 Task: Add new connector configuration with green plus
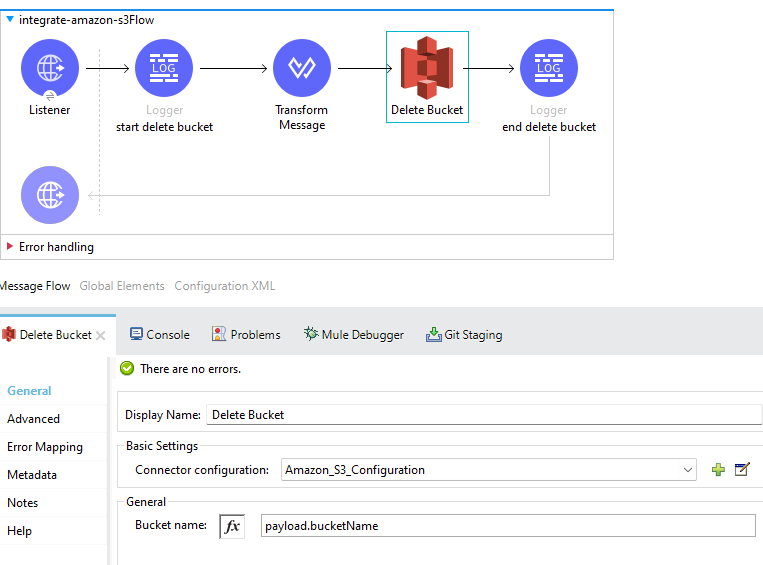[x=718, y=470]
